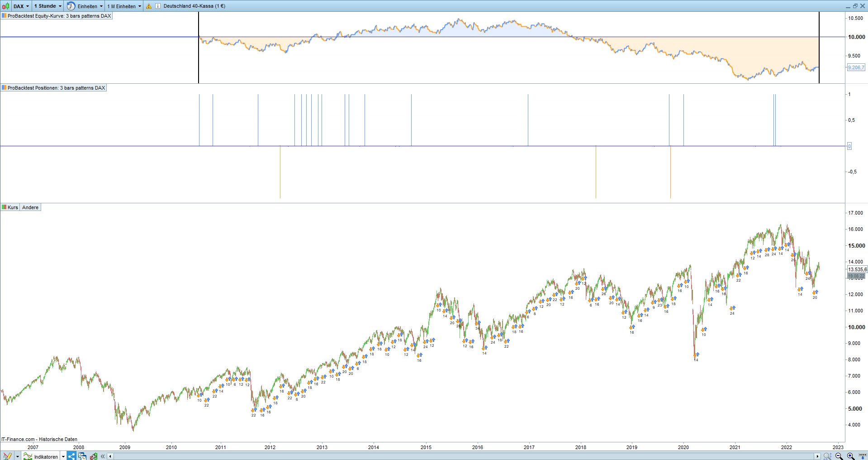This screenshot has width=868, height=460.
Task: Click the yellow warning triangle icon
Action: pyautogui.click(x=149, y=6)
